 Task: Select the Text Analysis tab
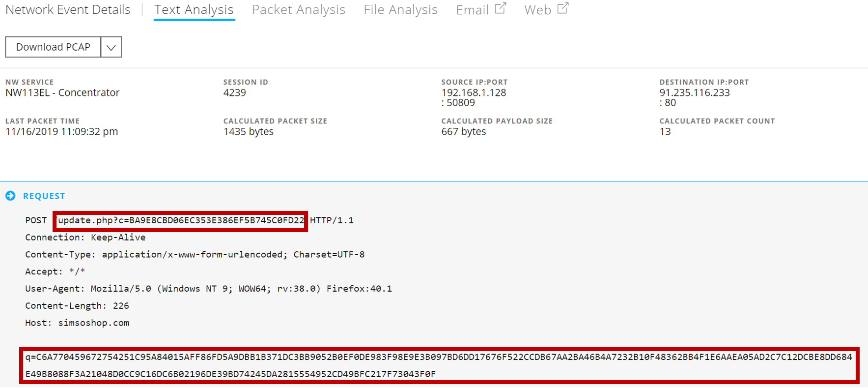(194, 10)
